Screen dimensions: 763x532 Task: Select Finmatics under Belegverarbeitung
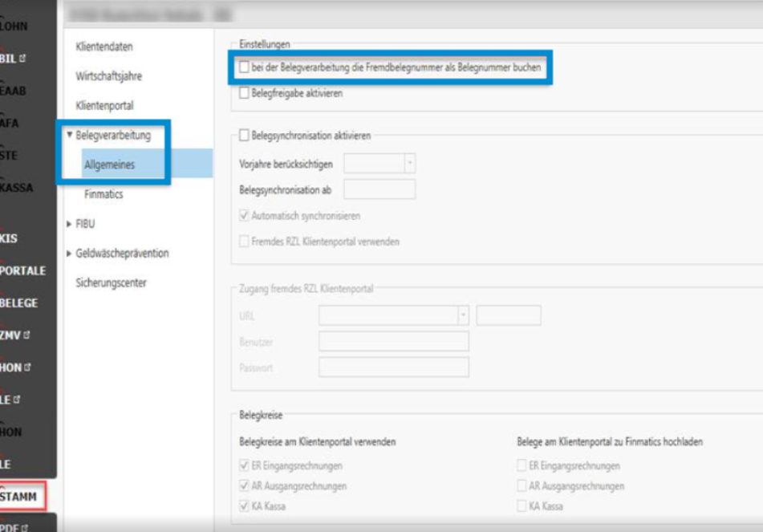pyautogui.click(x=103, y=194)
